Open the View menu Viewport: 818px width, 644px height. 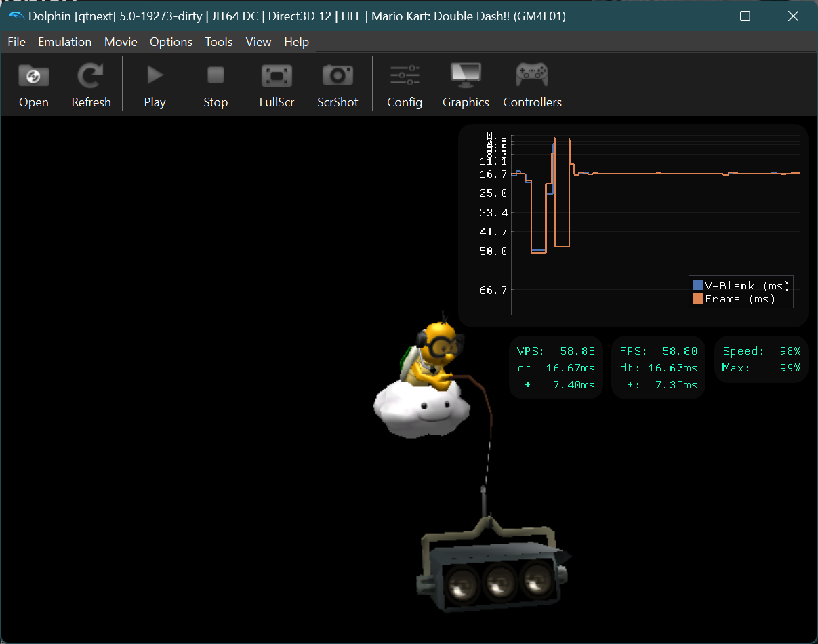pos(258,42)
